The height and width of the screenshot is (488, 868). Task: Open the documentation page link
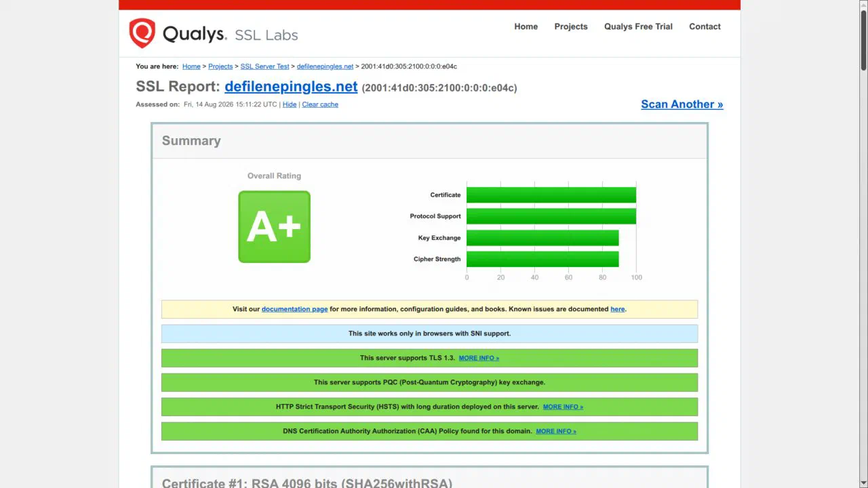point(294,309)
